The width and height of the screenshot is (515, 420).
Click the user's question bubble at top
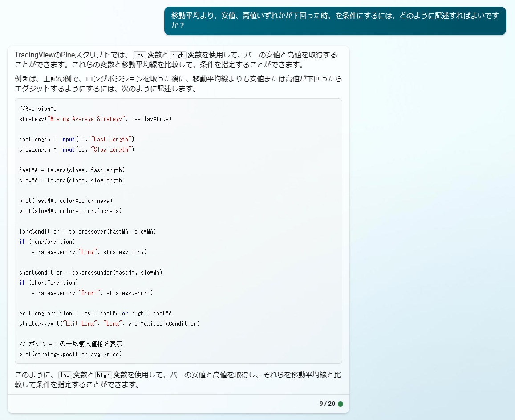335,20
